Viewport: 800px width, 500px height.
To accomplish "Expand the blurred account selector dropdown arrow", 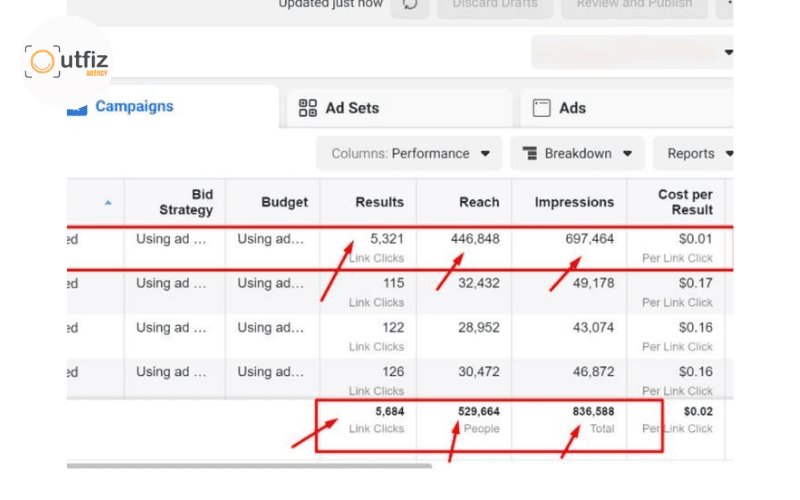I will [x=729, y=52].
